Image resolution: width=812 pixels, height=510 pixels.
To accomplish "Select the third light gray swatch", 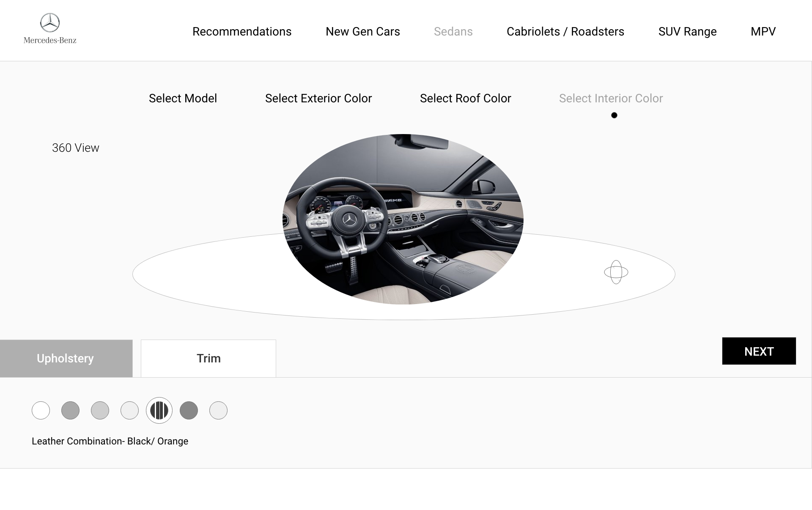I will point(100,410).
